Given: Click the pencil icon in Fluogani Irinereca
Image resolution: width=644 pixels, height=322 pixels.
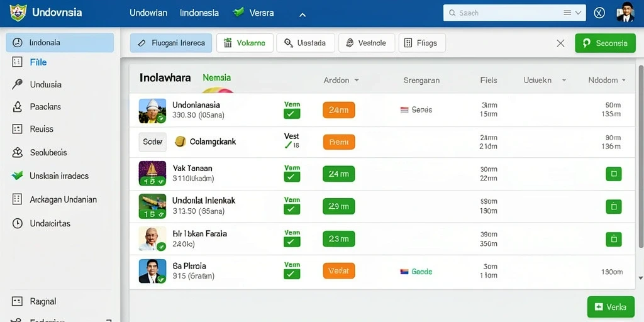Looking at the screenshot, I should 142,43.
